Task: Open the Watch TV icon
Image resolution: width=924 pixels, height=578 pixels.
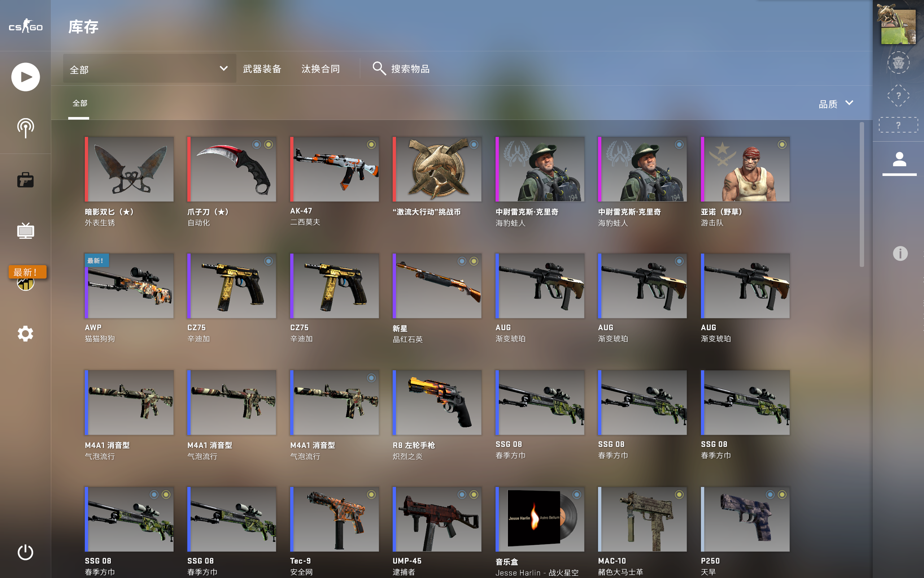Action: (x=26, y=230)
